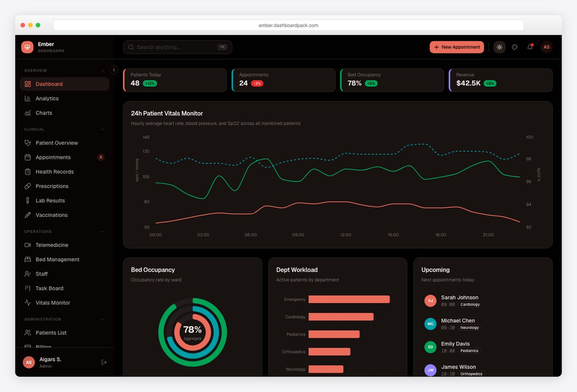Collapse the Clinical section chevron

tap(102, 129)
